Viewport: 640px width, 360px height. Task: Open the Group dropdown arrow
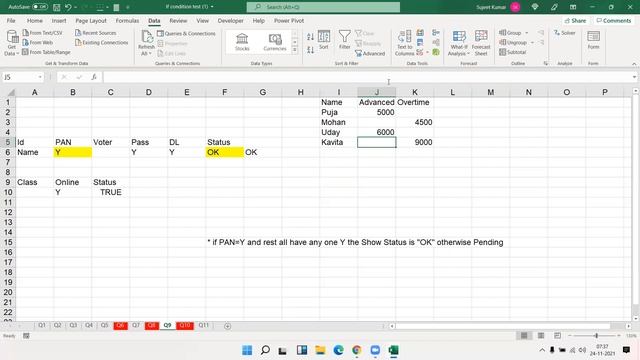tap(527, 33)
